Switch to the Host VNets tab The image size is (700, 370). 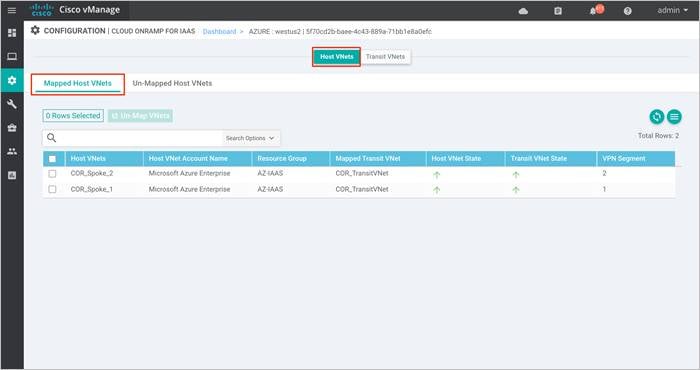[337, 57]
